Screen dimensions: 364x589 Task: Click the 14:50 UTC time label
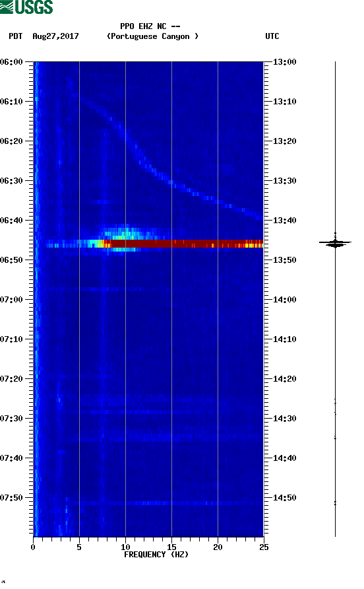pyautogui.click(x=285, y=498)
